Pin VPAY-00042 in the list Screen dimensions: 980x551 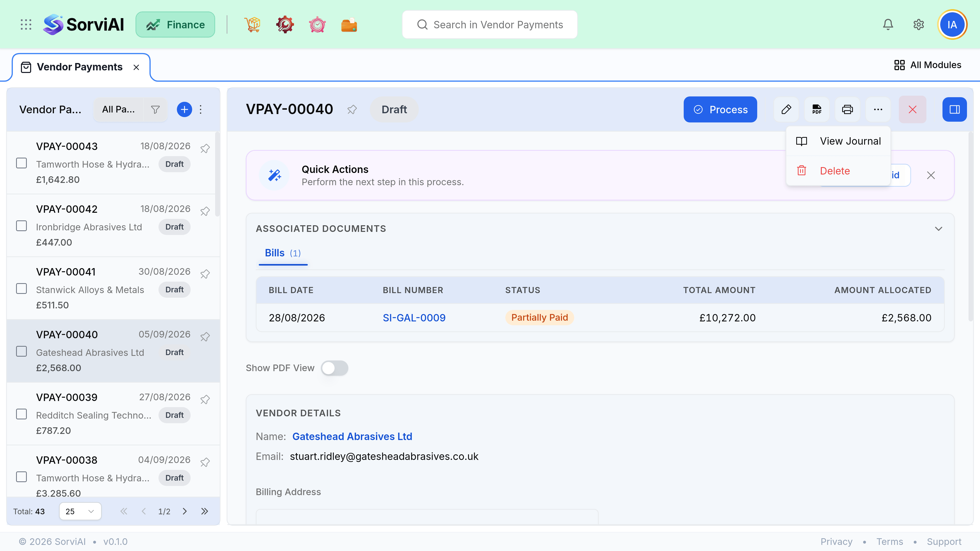click(205, 211)
